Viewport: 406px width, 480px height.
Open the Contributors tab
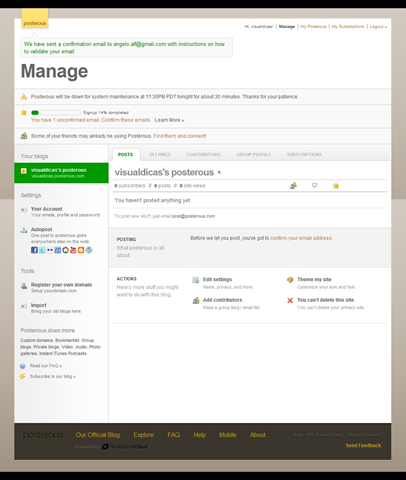click(x=203, y=155)
